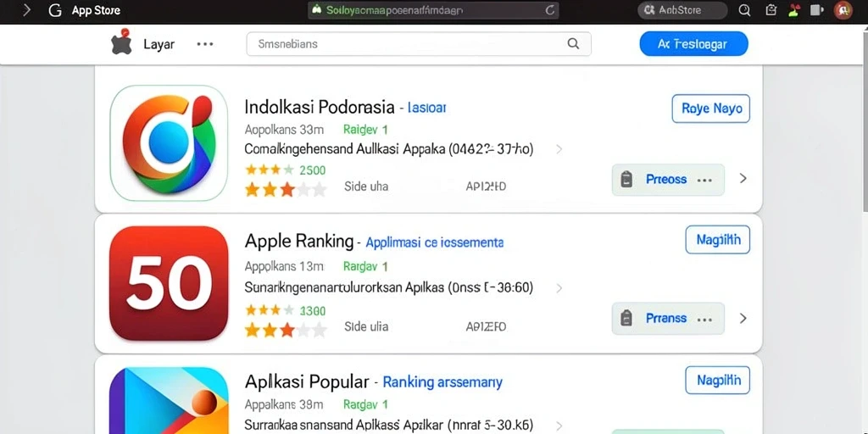Image resolution: width=868 pixels, height=434 pixels.
Task: Click the reload icon in the address bar
Action: (x=549, y=10)
